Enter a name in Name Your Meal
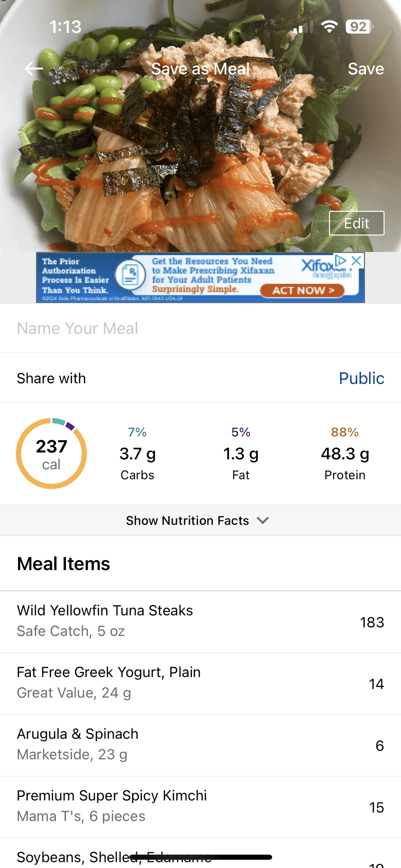The width and height of the screenshot is (401, 868). pyautogui.click(x=200, y=328)
